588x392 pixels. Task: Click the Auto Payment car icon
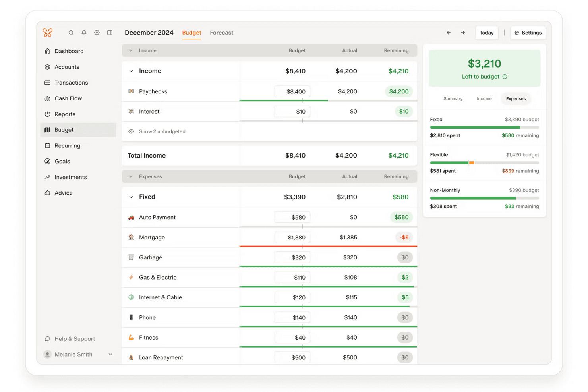131,217
